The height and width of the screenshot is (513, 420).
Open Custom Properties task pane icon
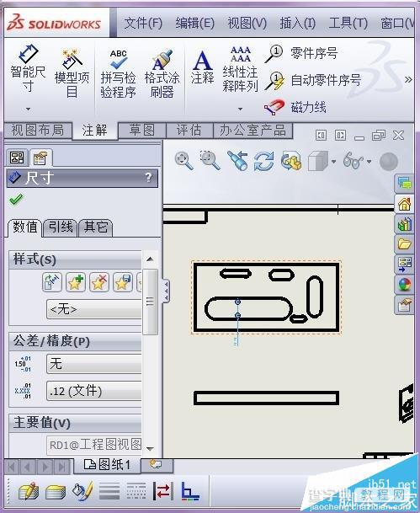point(404,305)
